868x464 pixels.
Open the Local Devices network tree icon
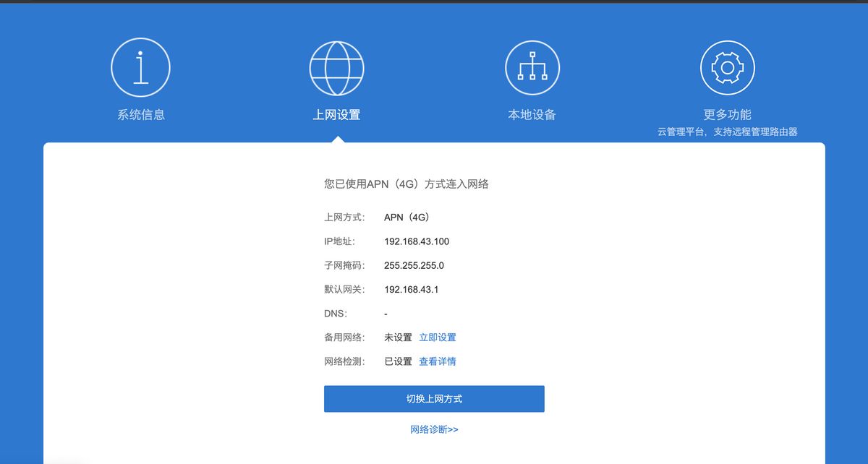coord(532,68)
